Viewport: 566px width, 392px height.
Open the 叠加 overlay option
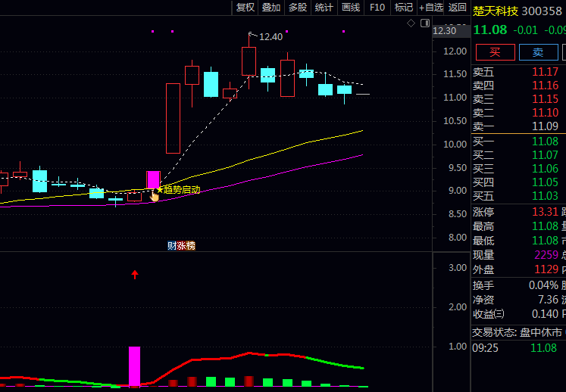(271, 8)
